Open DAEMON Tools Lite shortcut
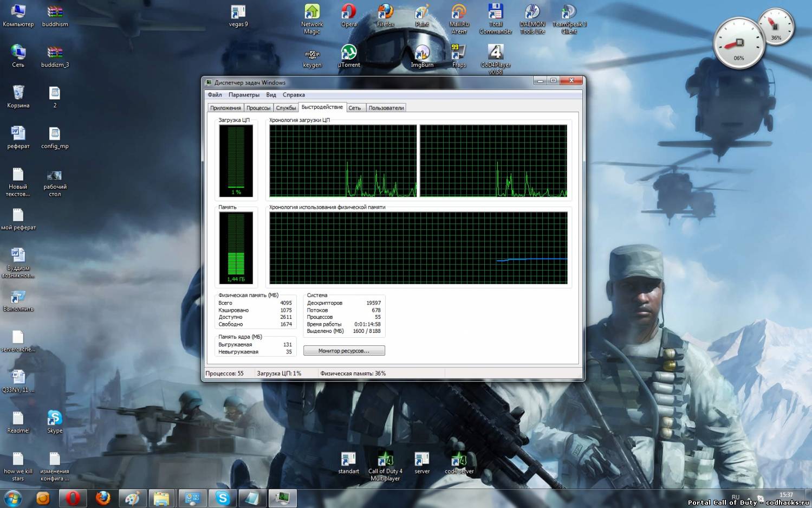The height and width of the screenshot is (508, 812). (x=532, y=18)
